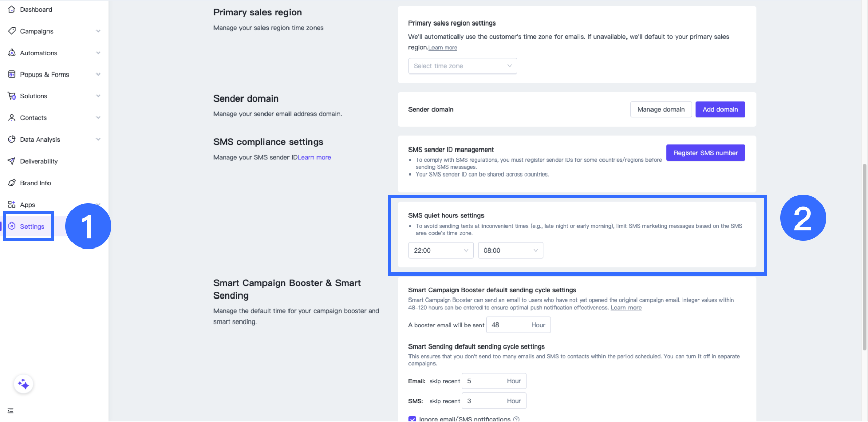This screenshot has height=422, width=868.
Task: Collapse the sidebar using bottom menu icon
Action: point(10,411)
